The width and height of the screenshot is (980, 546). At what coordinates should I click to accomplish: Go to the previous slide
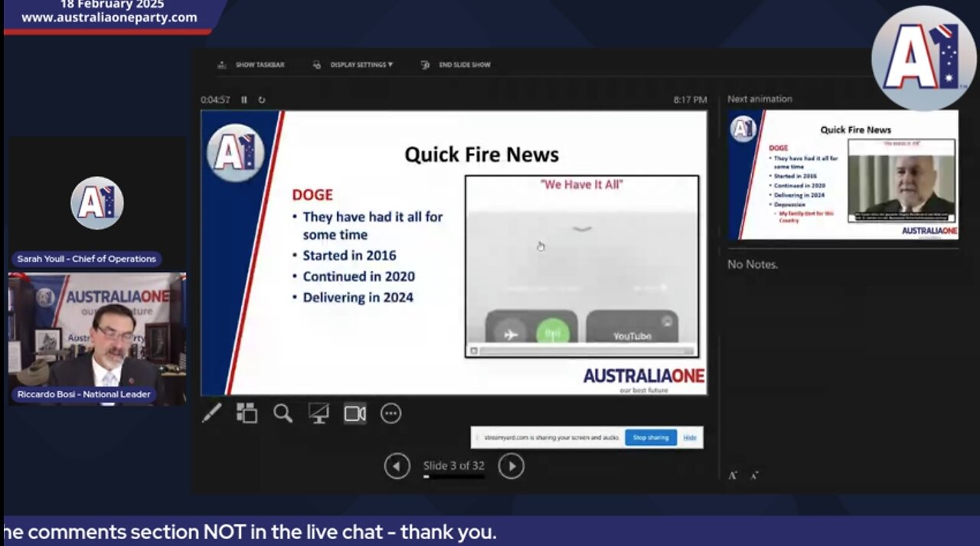[x=397, y=466]
